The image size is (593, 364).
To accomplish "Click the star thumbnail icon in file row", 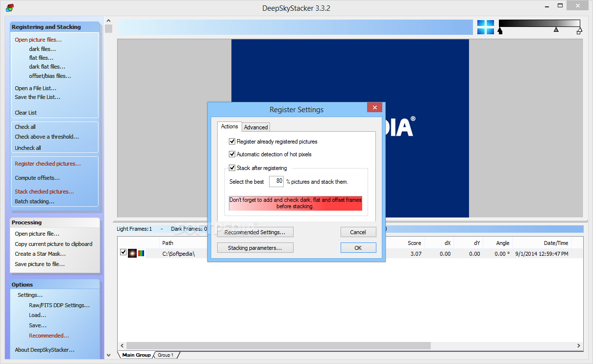I will click(x=132, y=253).
